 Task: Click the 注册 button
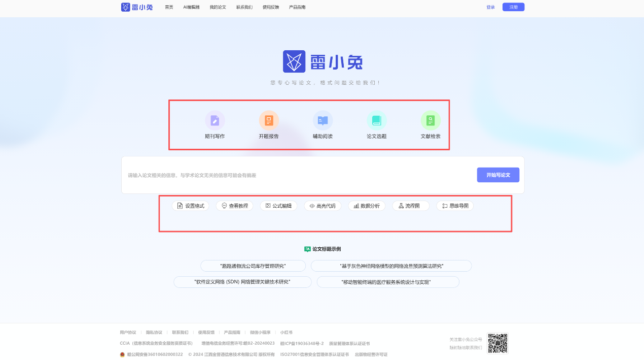[514, 7]
